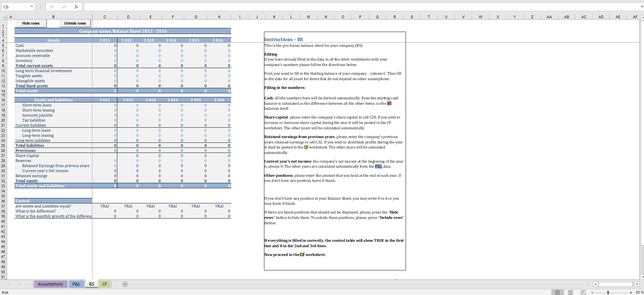Click the zoom slider handle

click(608, 293)
